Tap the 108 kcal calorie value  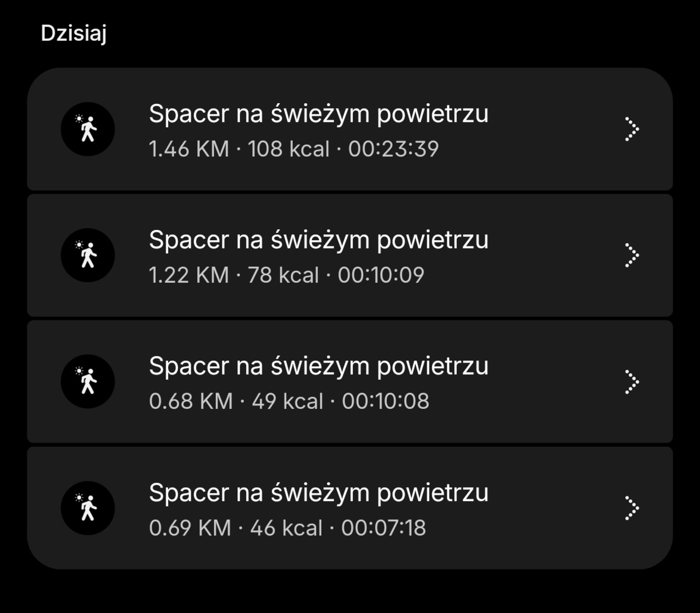tap(289, 149)
